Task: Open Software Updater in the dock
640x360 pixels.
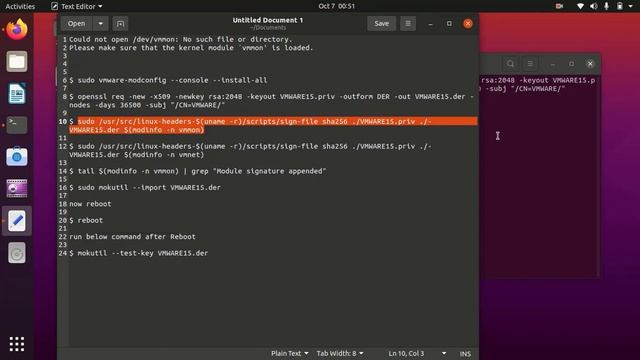Action: [17, 253]
